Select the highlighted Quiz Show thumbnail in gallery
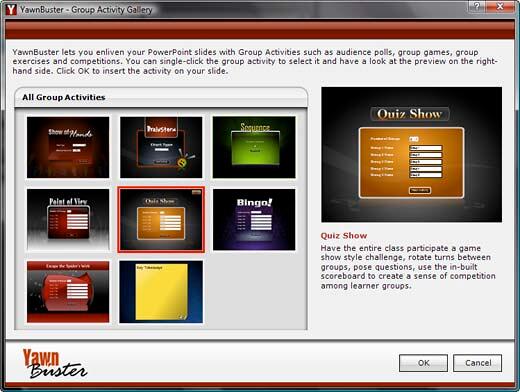The width and height of the screenshot is (520, 392). [x=161, y=219]
